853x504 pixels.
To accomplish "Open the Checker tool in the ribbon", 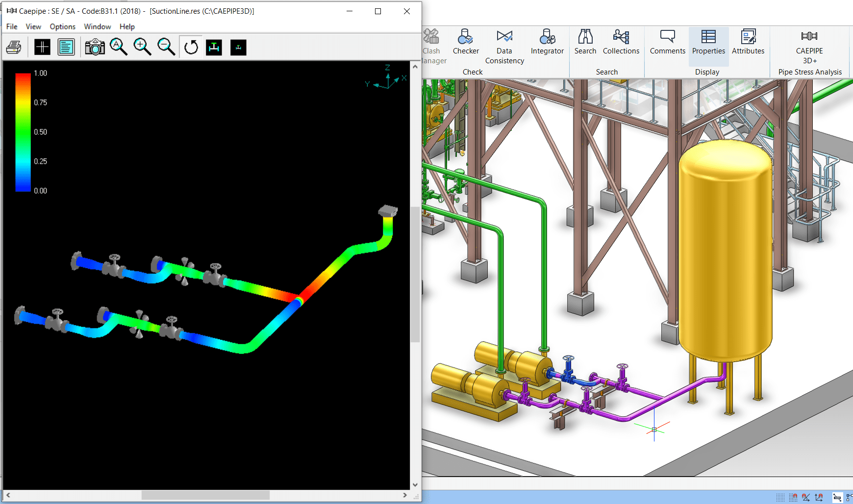I will 466,42.
